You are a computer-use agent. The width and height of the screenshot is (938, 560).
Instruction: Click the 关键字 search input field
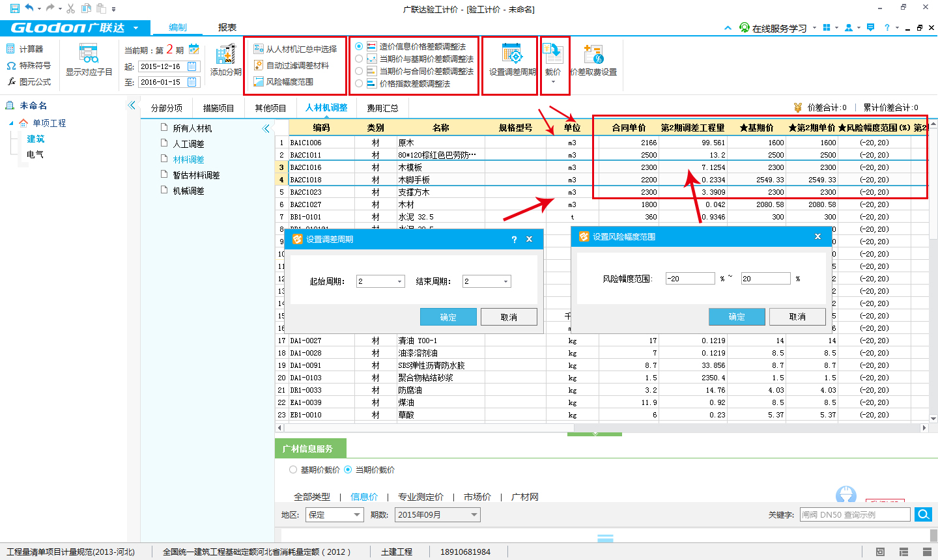(x=855, y=514)
